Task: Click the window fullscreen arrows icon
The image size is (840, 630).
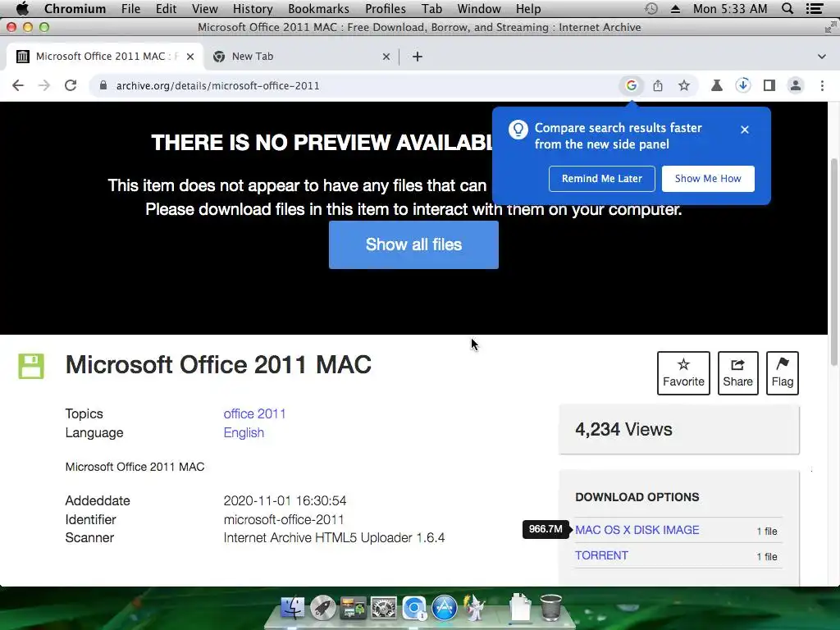Action: point(830,27)
